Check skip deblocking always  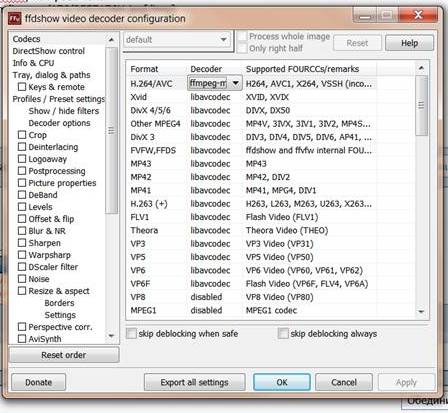283,333
